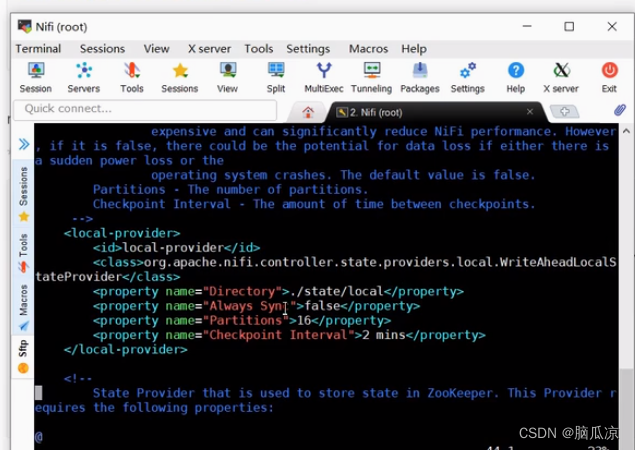This screenshot has width=635, height=450.
Task: Open the Settings menu
Action: coord(308,49)
